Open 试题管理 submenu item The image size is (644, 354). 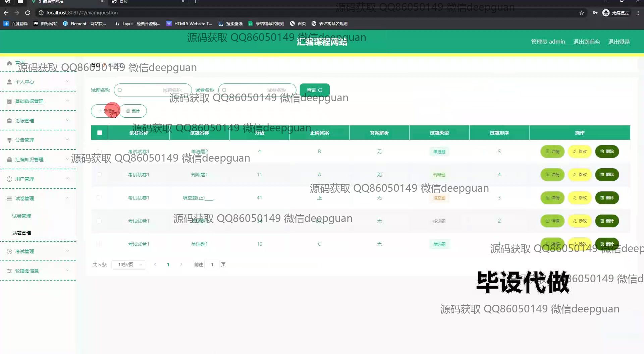pyautogui.click(x=21, y=233)
